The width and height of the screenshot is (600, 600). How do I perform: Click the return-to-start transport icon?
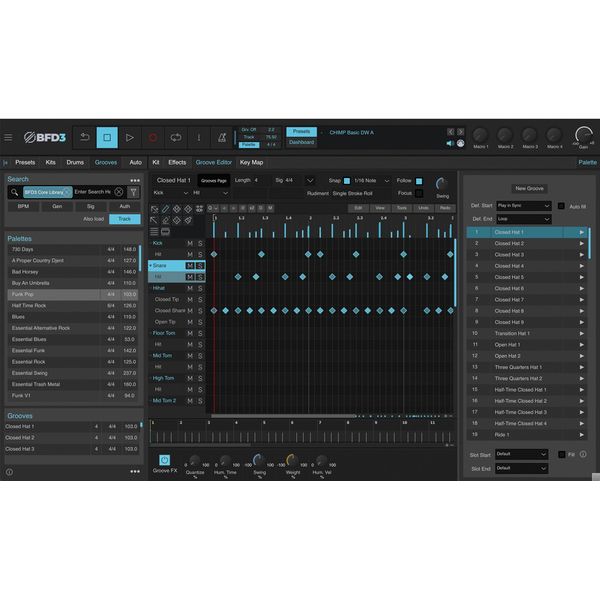coord(85,137)
